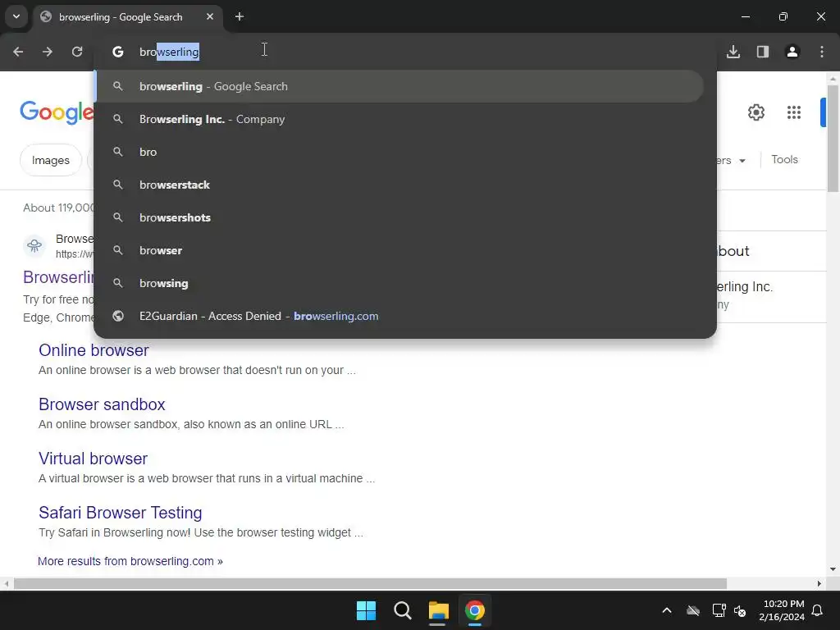Choose suggestion Browserling Inc. - Company
The height and width of the screenshot is (630, 840).
pos(399,119)
